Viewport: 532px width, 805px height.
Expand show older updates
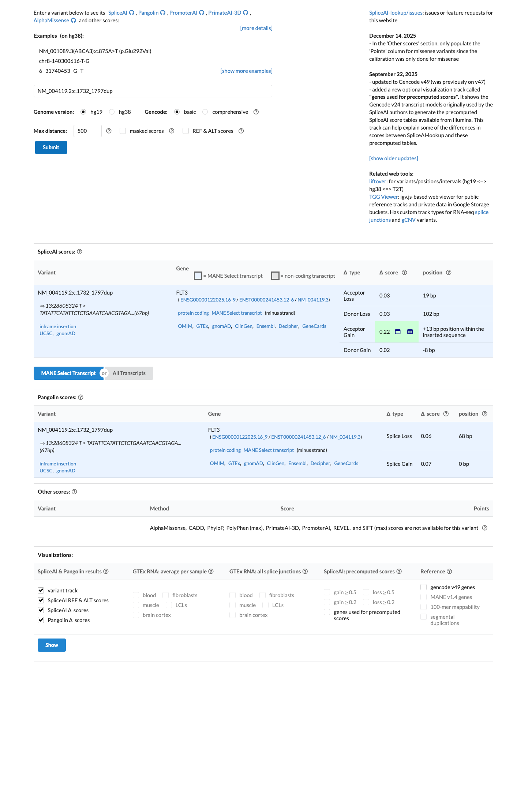tap(394, 158)
